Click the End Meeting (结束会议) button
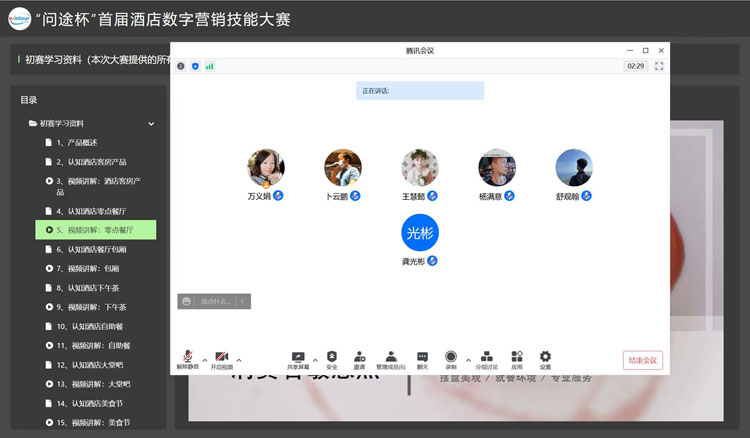Screen dimensions: 750x438 tap(642, 360)
